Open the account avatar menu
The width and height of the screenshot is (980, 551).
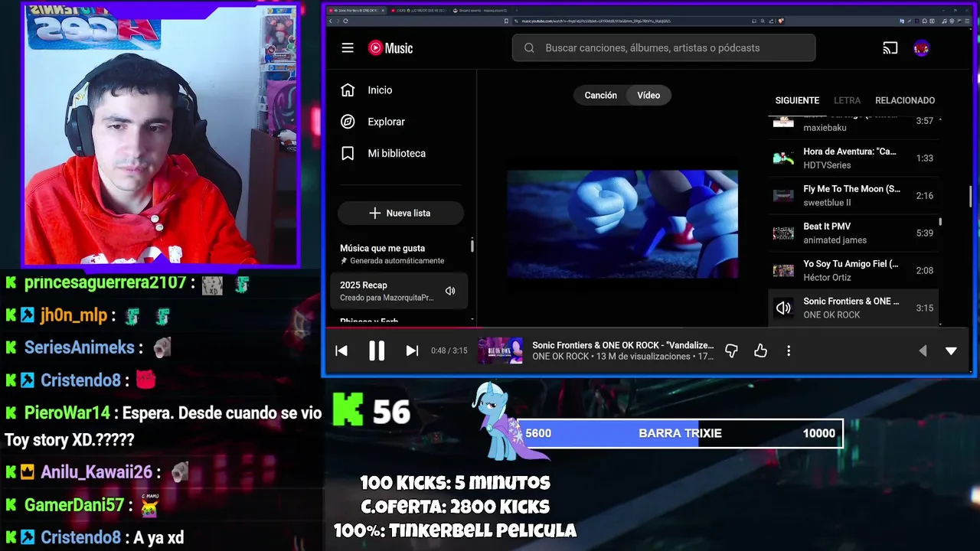[922, 48]
